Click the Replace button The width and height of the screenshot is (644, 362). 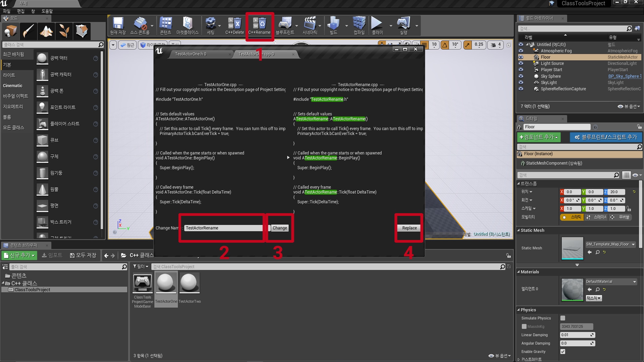coord(409,228)
